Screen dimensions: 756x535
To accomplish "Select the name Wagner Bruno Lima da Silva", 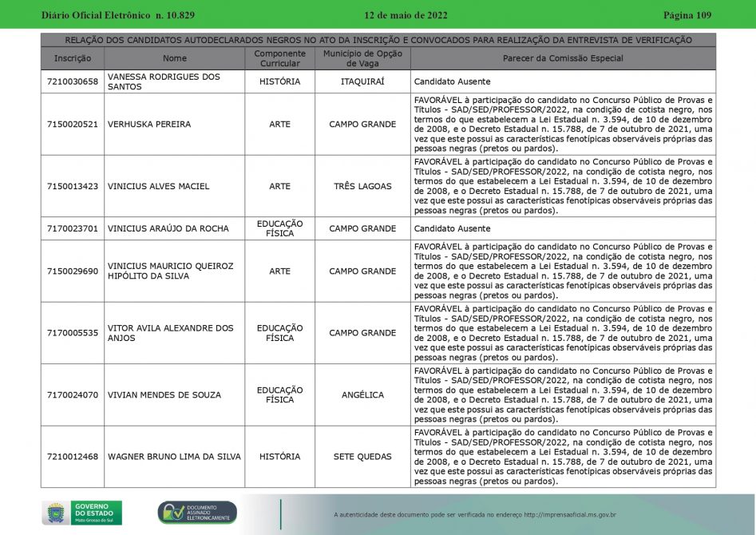I will click(x=174, y=457).
